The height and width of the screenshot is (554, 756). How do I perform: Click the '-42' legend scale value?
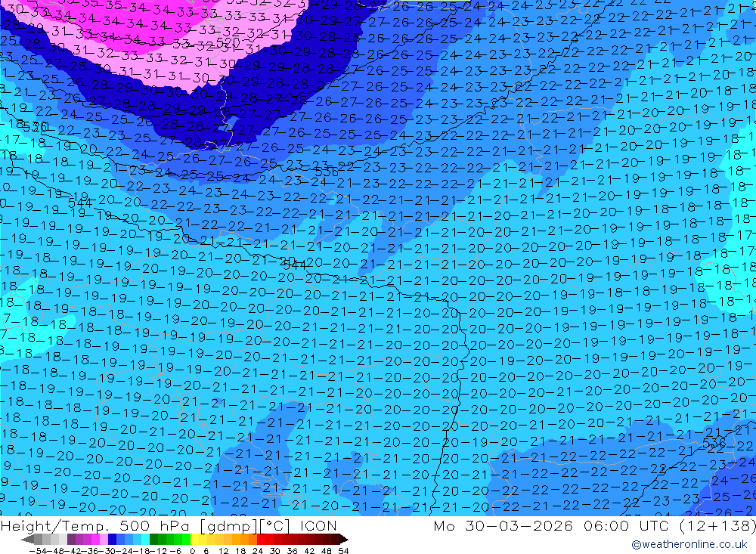[x=73, y=551]
